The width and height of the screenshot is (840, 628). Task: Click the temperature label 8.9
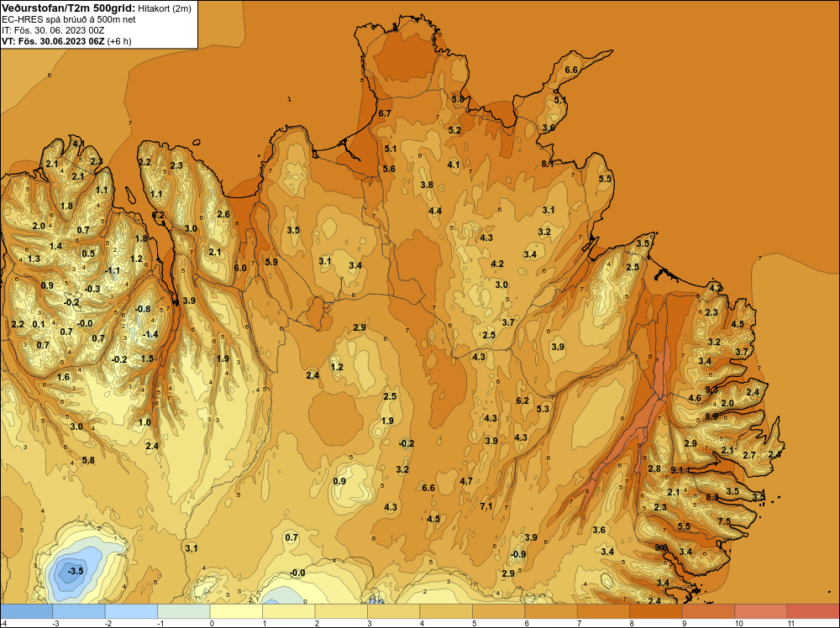tap(711, 416)
